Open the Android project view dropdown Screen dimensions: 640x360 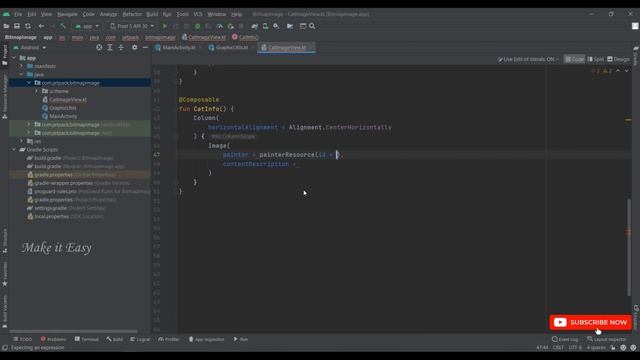pos(29,47)
